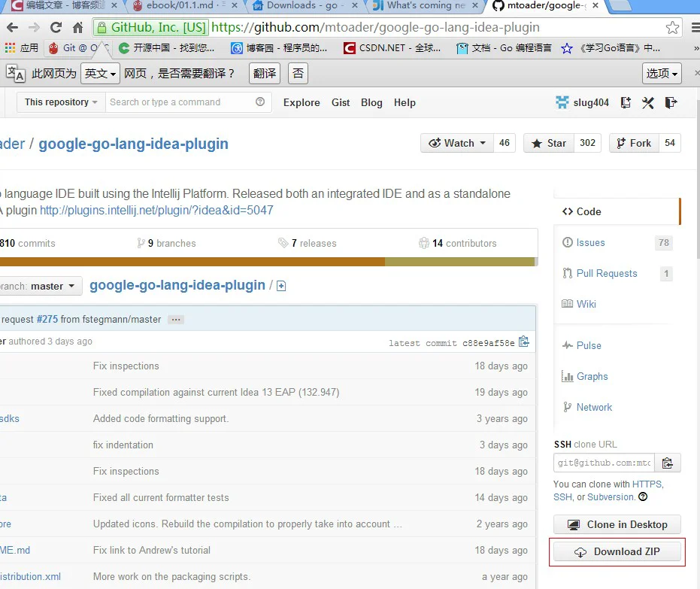Sign out using the header exit icon
The image size is (700, 589).
point(671,103)
